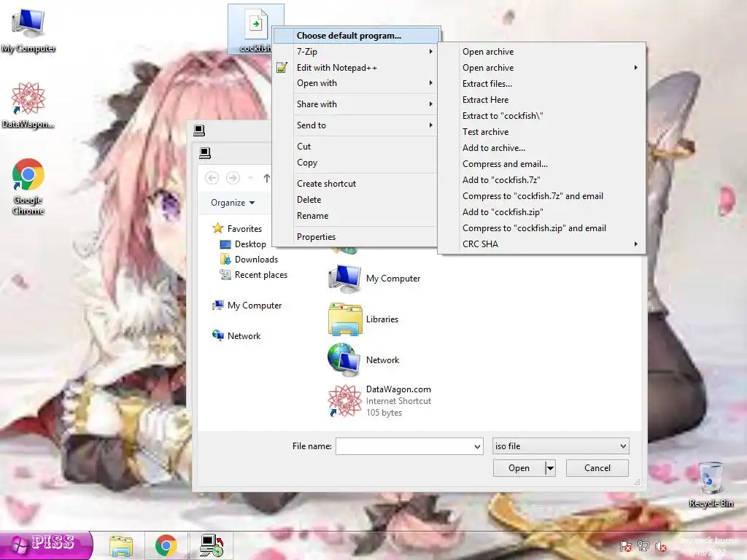This screenshot has width=747, height=560.
Task: Open Chrome from the taskbar
Action: [166, 545]
